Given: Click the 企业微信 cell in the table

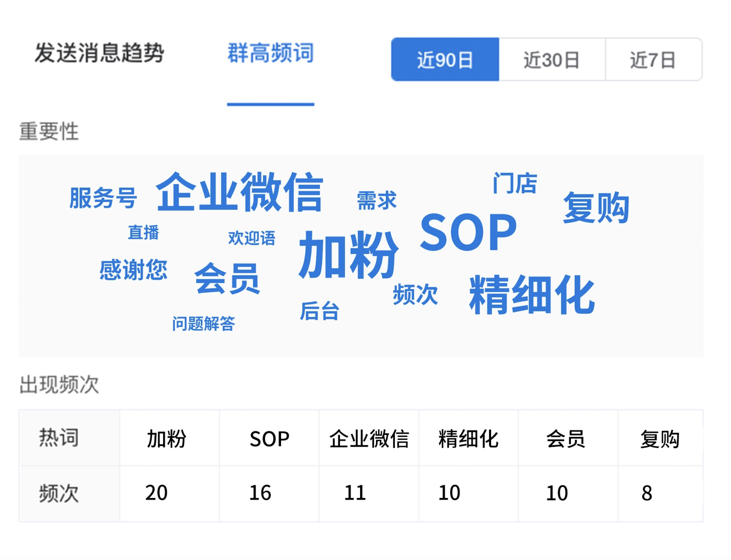Looking at the screenshot, I should [369, 438].
